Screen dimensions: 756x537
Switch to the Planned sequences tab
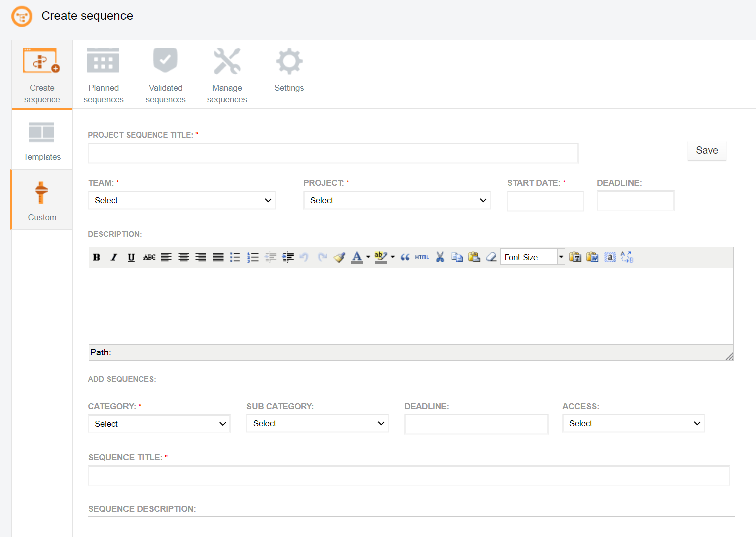point(104,75)
